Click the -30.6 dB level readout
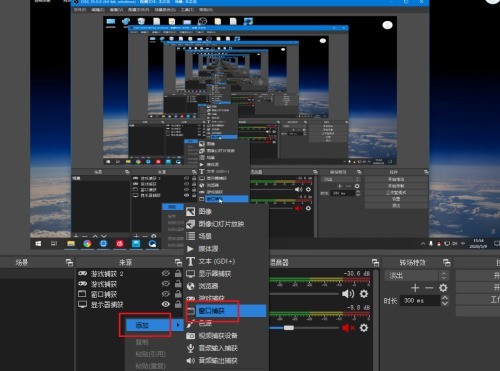 357,273
